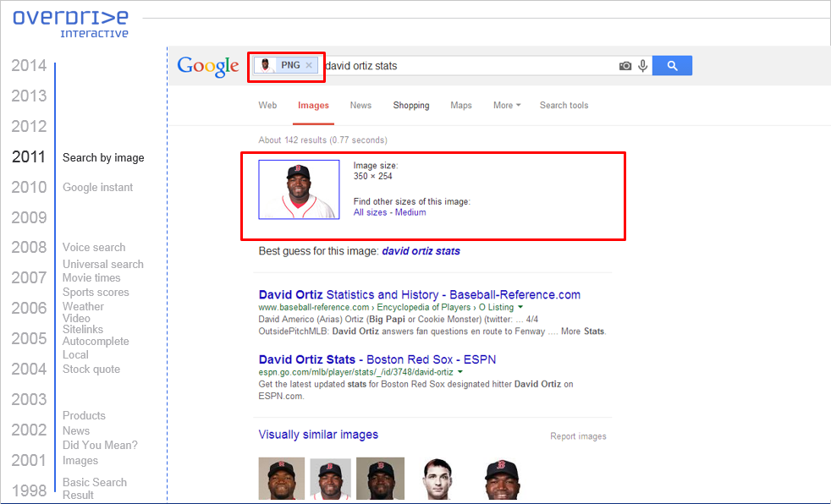Click the Search by image feature
Screen dimensions: 831x504
103,158
